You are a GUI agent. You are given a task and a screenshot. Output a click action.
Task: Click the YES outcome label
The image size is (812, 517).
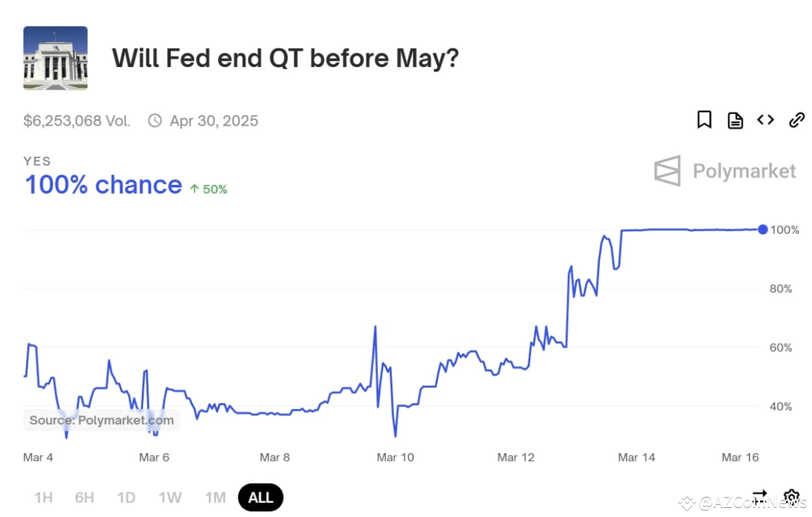click(37, 161)
